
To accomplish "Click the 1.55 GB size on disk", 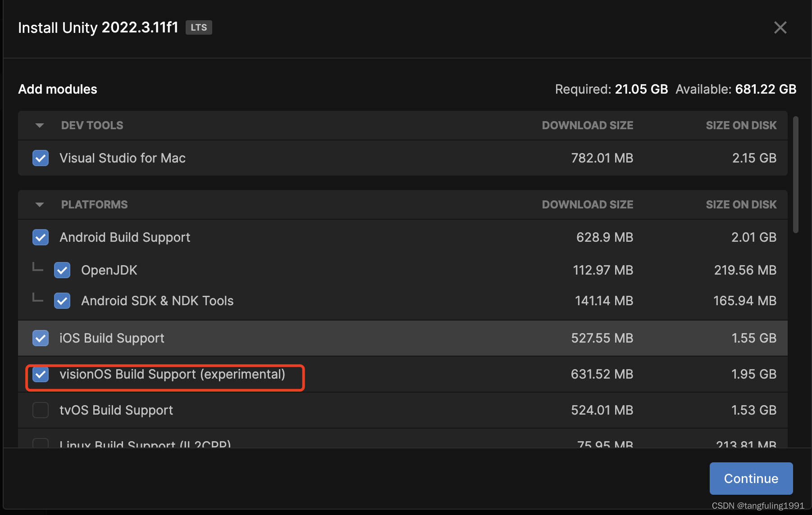I will click(754, 338).
